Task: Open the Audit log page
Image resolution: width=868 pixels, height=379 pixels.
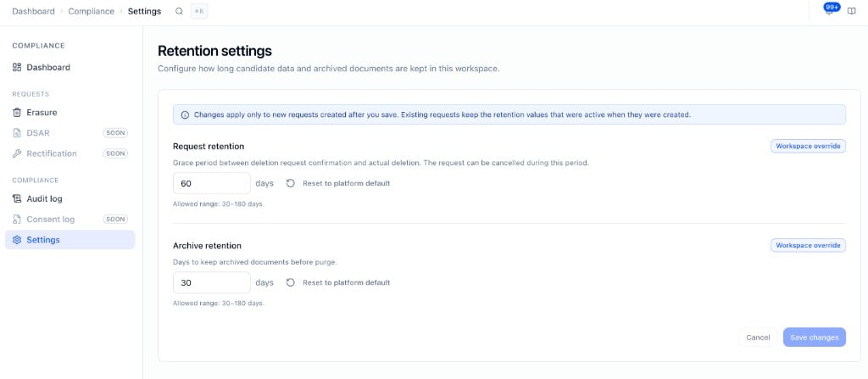Action: coord(70,199)
